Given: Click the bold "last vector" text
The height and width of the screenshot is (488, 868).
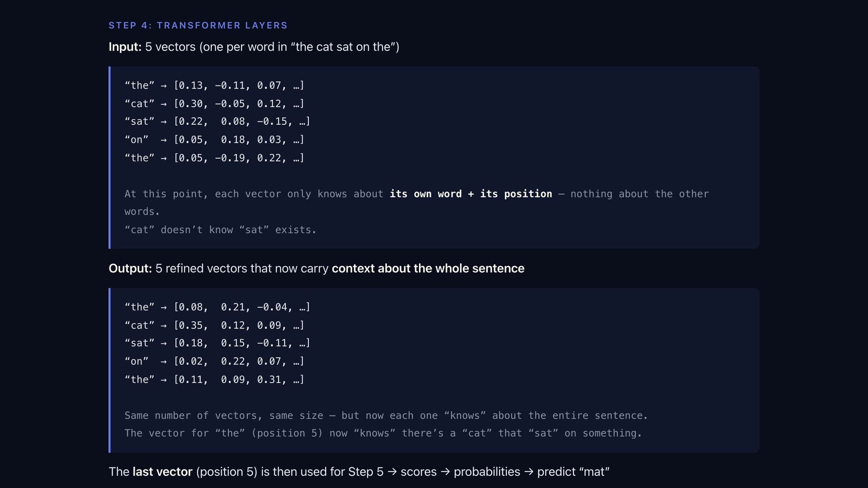Looking at the screenshot, I should pyautogui.click(x=162, y=472).
